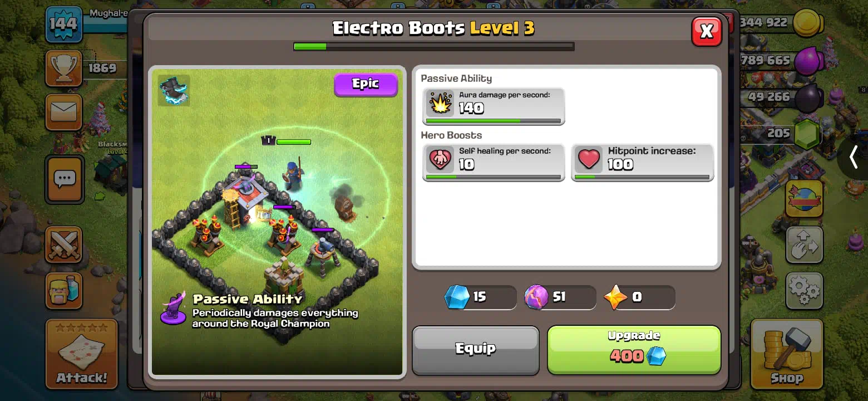Open the chat speech bubble
The width and height of the screenshot is (868, 401).
pyautogui.click(x=65, y=179)
